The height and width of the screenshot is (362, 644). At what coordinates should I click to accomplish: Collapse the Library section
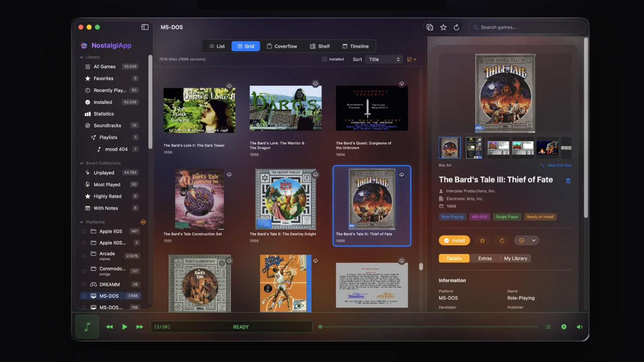[82, 57]
